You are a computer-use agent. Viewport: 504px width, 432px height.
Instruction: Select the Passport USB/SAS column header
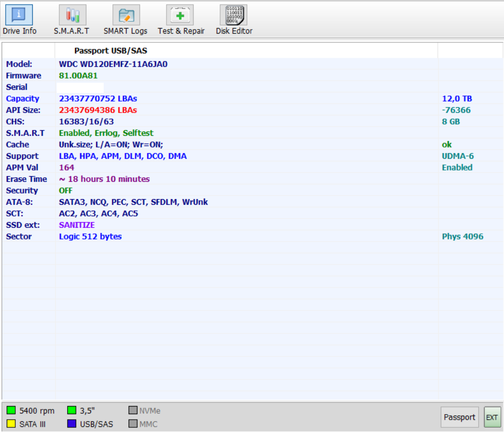point(111,51)
